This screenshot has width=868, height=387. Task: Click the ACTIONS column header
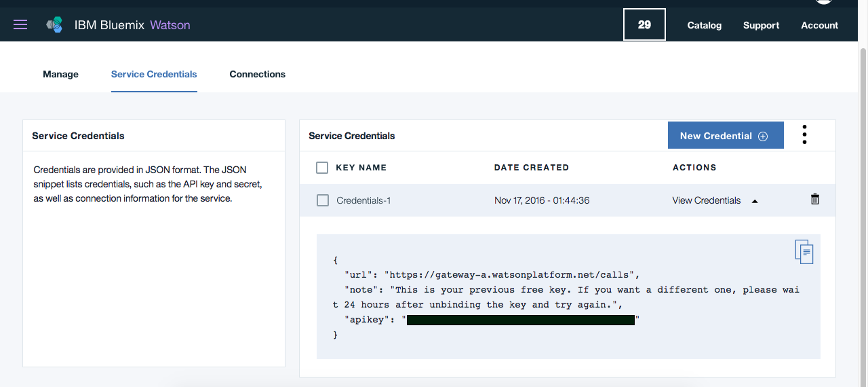[x=694, y=168]
